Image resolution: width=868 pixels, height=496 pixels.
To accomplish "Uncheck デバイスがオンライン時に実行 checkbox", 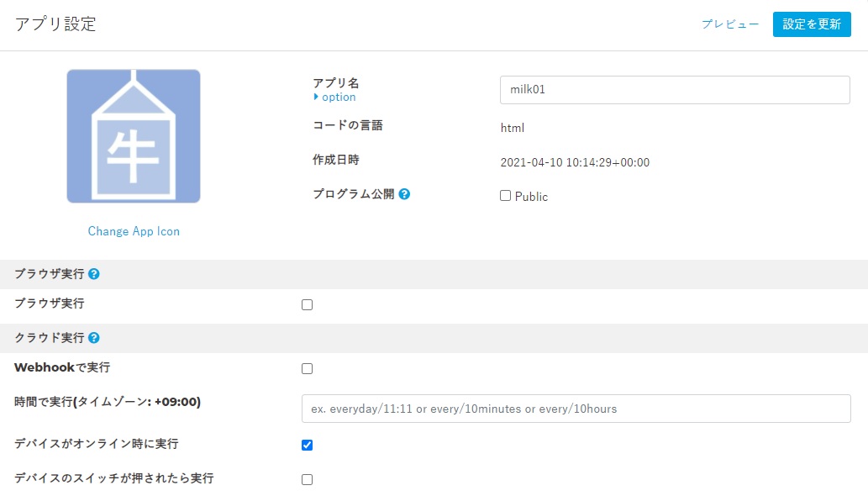I will pos(308,445).
